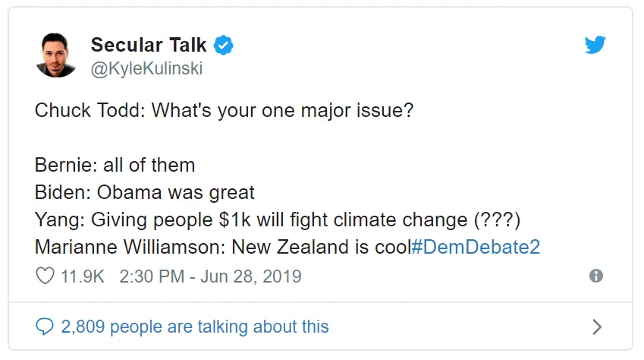644x360 pixels.
Task: Click the 'Chuck Todd: What's your one major issue?' line
Action: [x=224, y=110]
